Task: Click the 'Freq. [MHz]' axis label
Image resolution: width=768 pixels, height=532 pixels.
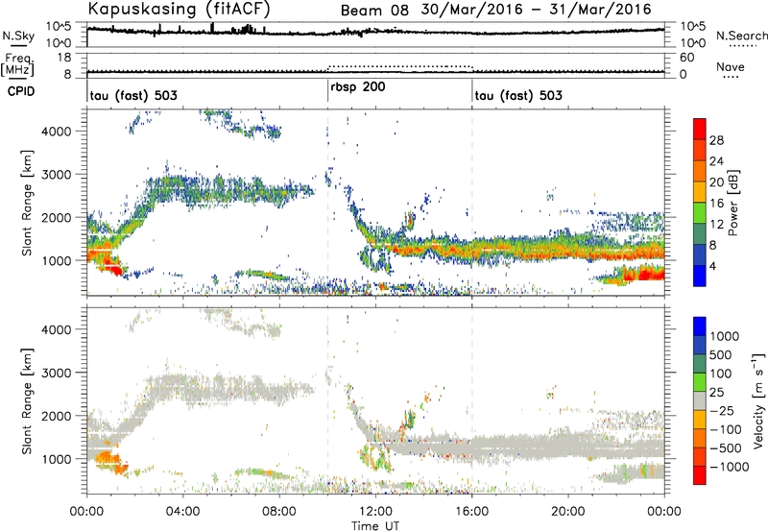Action: (17, 64)
